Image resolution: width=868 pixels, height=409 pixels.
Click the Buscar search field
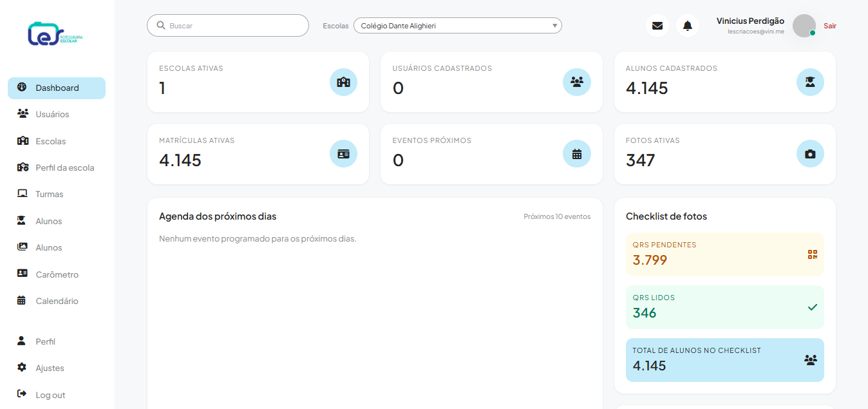click(x=228, y=26)
